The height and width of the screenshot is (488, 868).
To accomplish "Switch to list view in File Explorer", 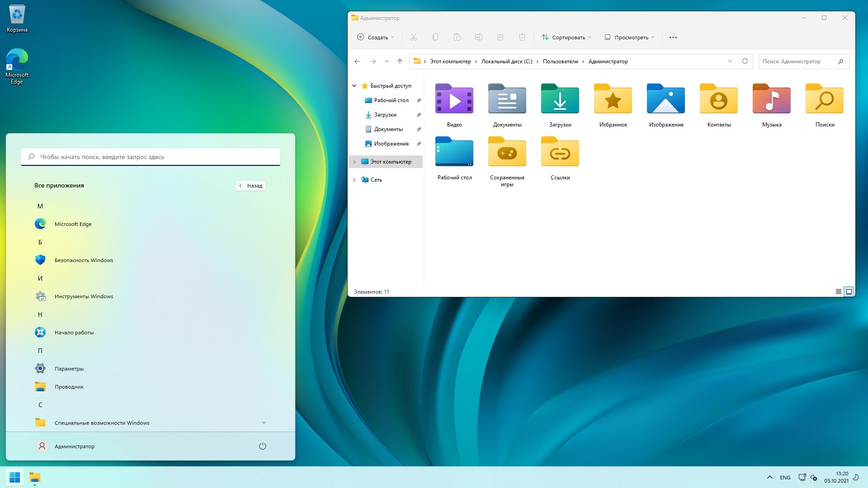I will point(838,291).
